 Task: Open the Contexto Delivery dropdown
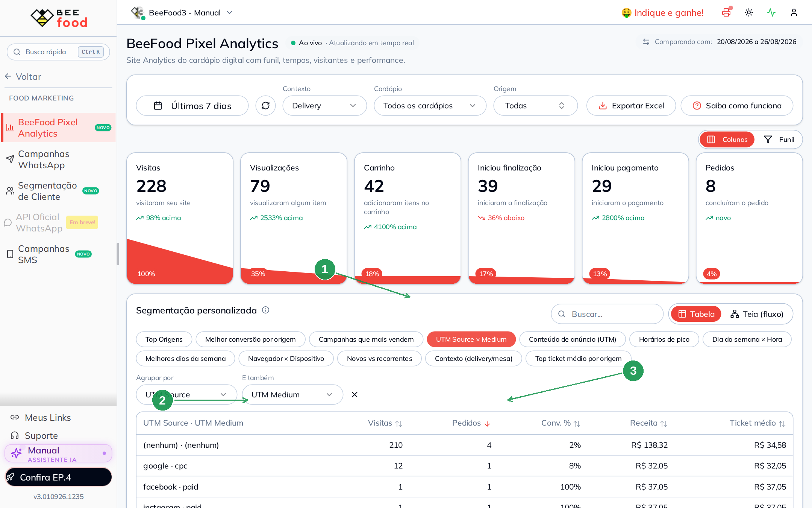(x=324, y=106)
